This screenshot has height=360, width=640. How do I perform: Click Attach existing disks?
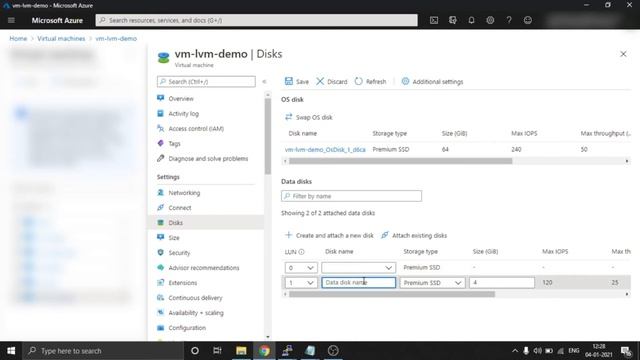pos(414,236)
